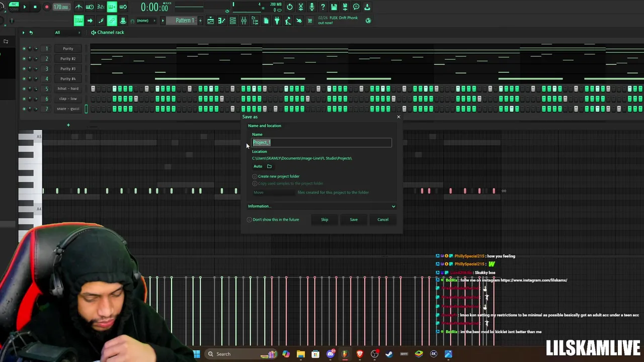Click the hihat - hard channel button
644x362 pixels.
point(68,89)
